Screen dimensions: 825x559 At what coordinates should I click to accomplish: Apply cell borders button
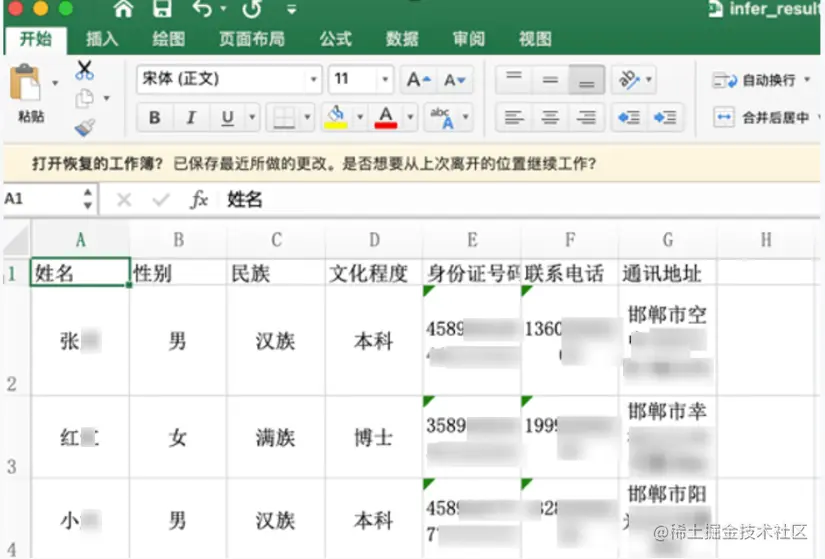coord(284,118)
